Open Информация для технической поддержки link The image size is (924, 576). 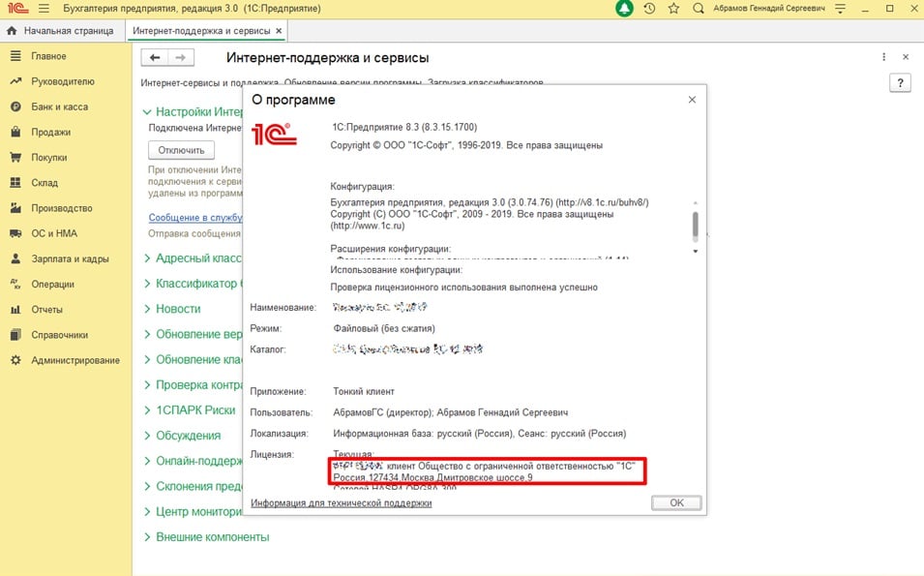(x=341, y=503)
